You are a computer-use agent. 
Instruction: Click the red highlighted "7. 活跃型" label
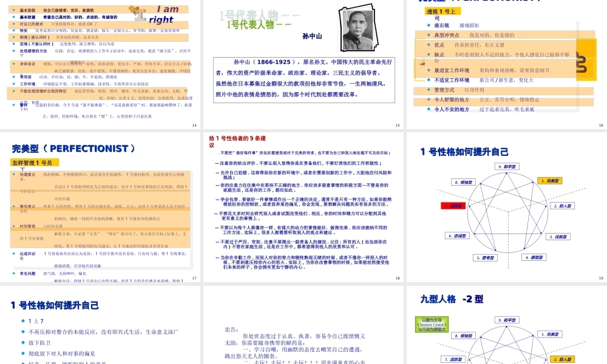coord(453,206)
